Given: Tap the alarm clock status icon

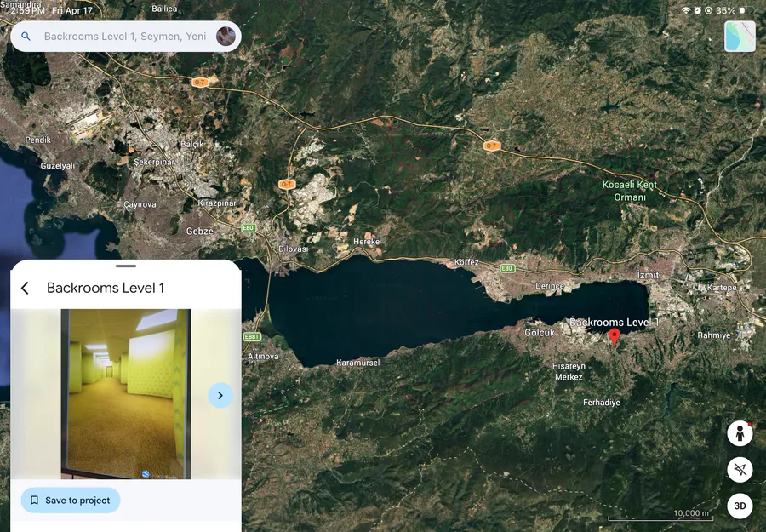Looking at the screenshot, I should [x=697, y=9].
